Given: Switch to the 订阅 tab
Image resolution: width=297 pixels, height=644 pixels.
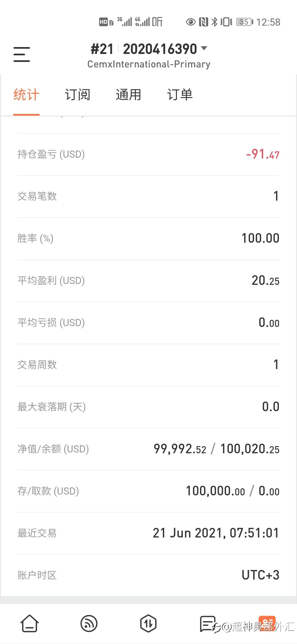Looking at the screenshot, I should tap(78, 95).
